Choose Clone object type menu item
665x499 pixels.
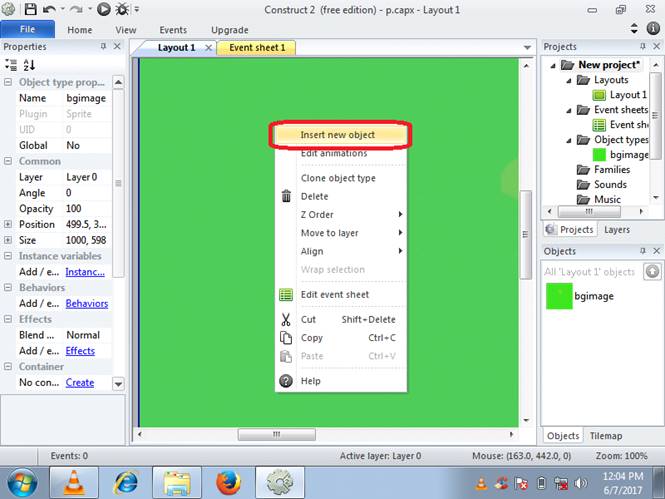pos(341,178)
